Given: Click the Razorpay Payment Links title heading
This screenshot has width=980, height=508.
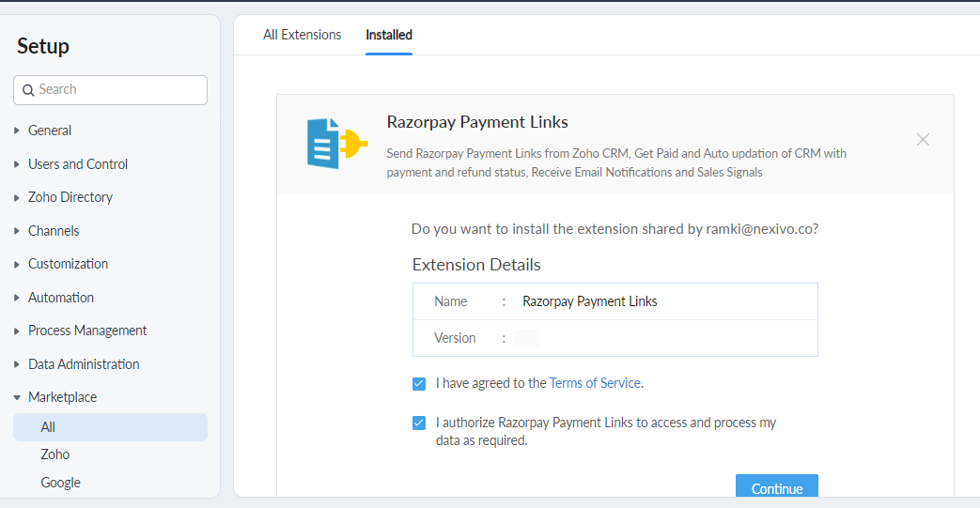Looking at the screenshot, I should (x=477, y=122).
